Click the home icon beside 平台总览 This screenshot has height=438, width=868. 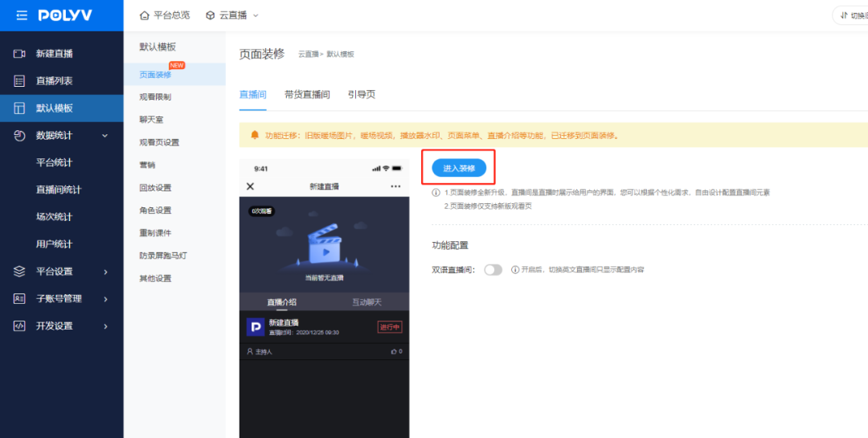pos(145,15)
